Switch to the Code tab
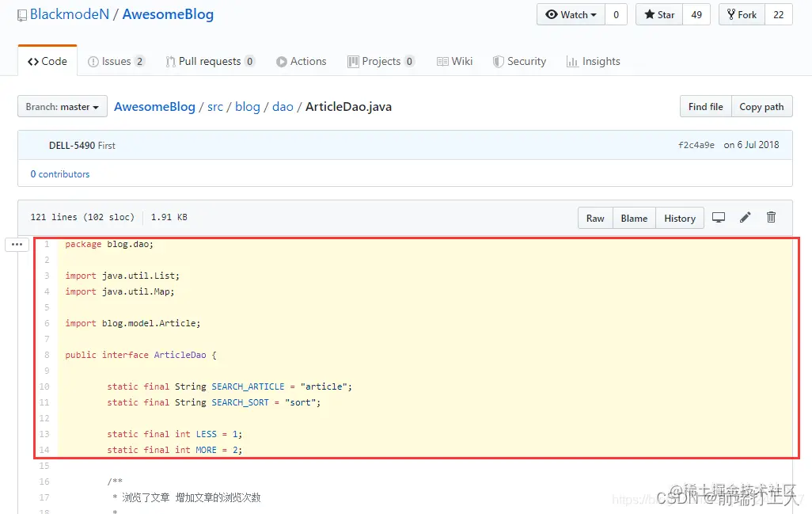 click(47, 61)
